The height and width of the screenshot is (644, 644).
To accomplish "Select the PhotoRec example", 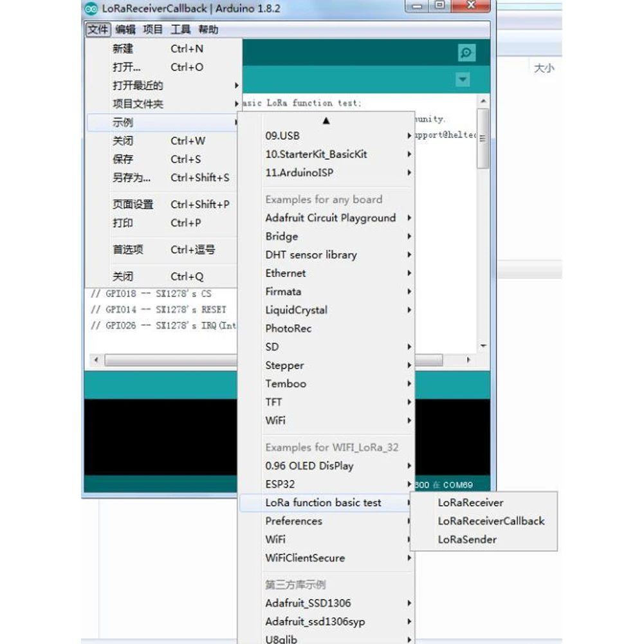I will (x=327, y=329).
